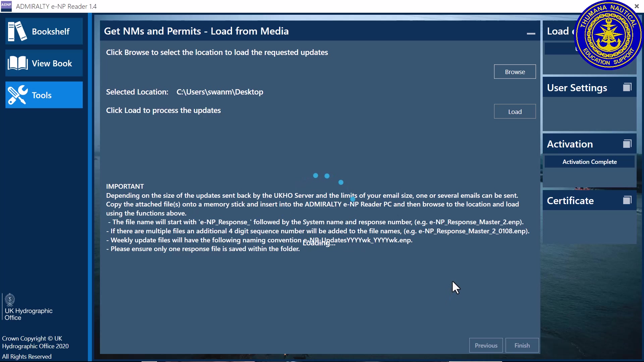This screenshot has height=362, width=644.
Task: Open the Bookshelf section
Action: (44, 31)
